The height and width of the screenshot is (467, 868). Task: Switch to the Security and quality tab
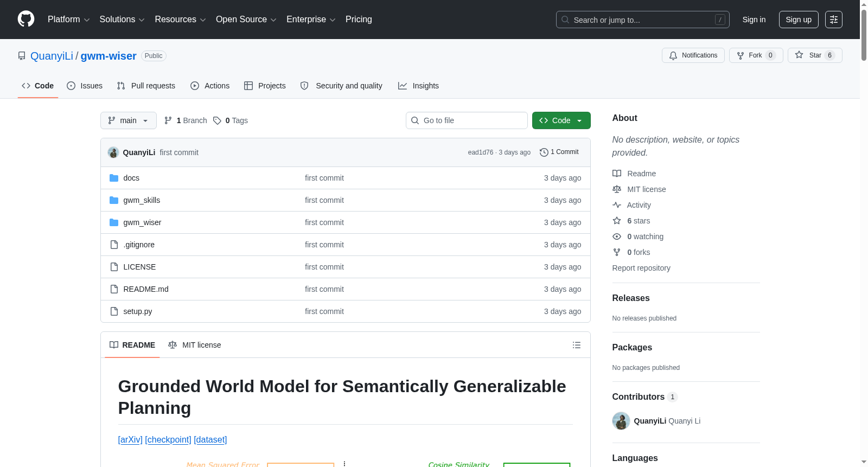(341, 86)
